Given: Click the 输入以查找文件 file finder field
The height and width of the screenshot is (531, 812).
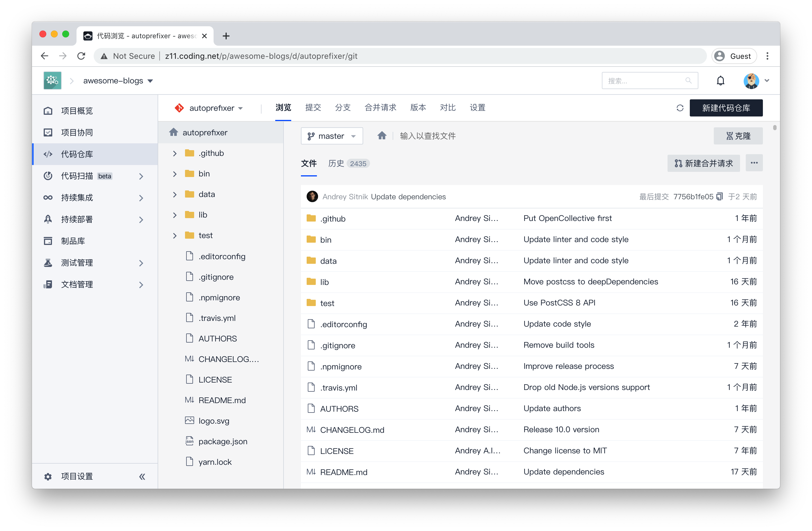Looking at the screenshot, I should [427, 136].
